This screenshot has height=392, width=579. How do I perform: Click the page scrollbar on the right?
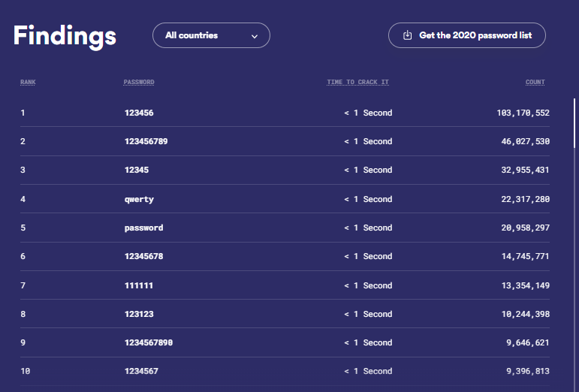pos(574,225)
